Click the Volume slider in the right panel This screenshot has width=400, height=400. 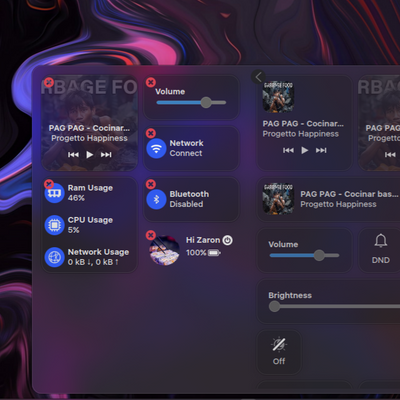tap(304, 256)
